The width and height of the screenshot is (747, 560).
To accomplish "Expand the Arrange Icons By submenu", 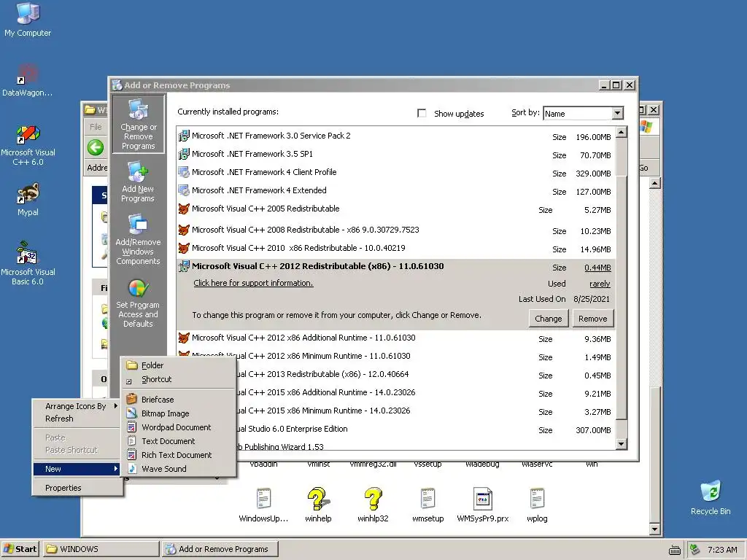I will click(76, 406).
